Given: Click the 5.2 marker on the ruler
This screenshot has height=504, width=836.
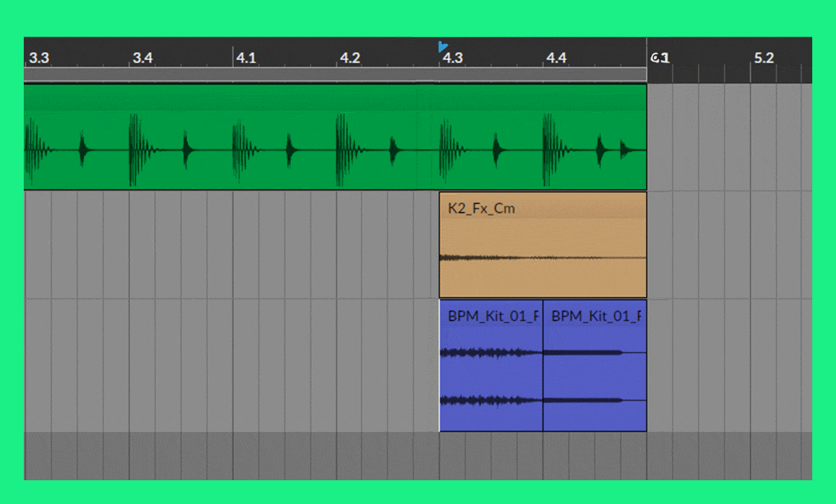Looking at the screenshot, I should point(763,58).
